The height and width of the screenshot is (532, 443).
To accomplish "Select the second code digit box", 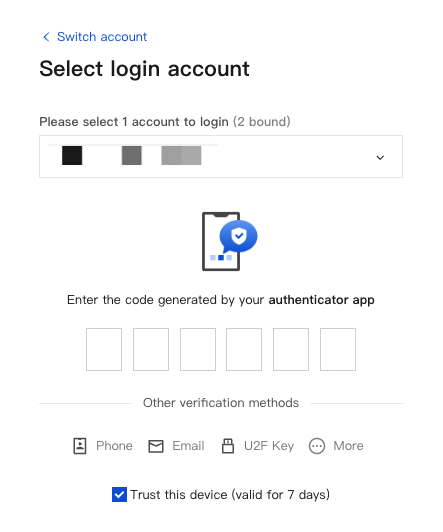I will [x=151, y=349].
